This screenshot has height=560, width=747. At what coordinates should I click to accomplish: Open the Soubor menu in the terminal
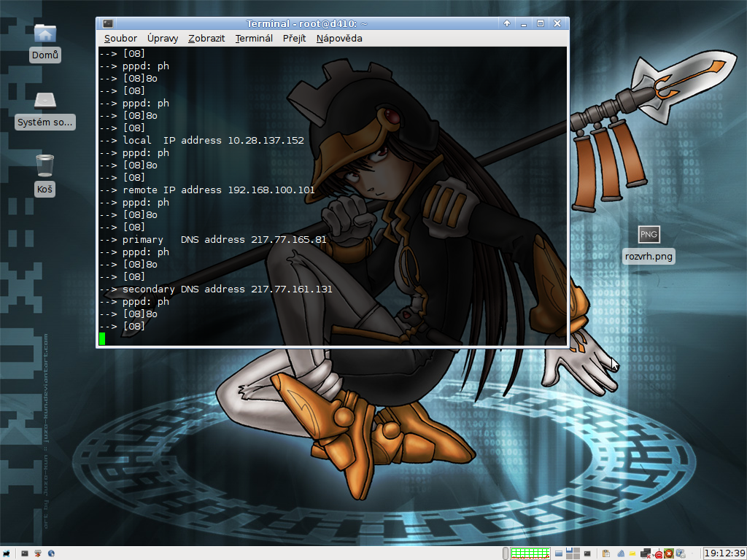point(120,39)
